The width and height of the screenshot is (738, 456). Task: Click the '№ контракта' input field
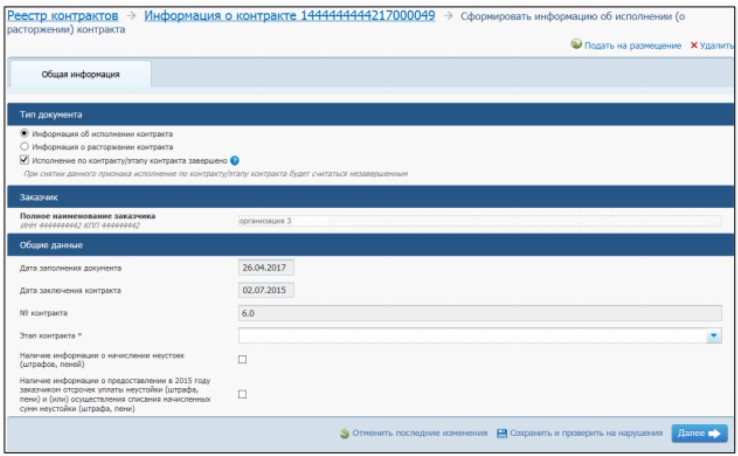click(478, 314)
